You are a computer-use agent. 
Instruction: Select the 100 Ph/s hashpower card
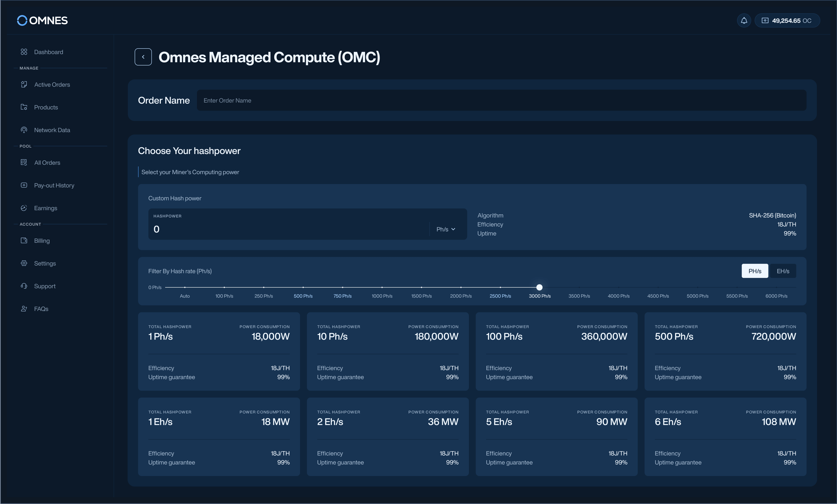tap(556, 351)
